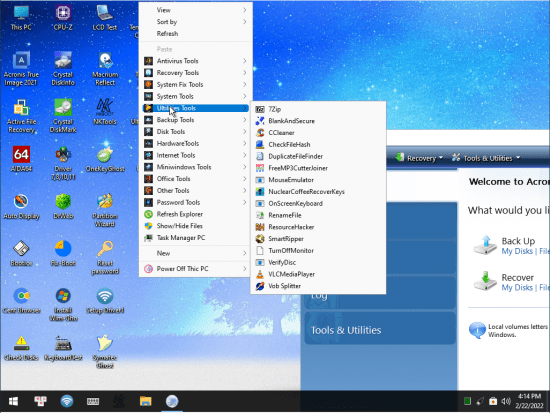The image size is (550, 413).
Task: Open the Windows Start button
Action: click(x=13, y=401)
